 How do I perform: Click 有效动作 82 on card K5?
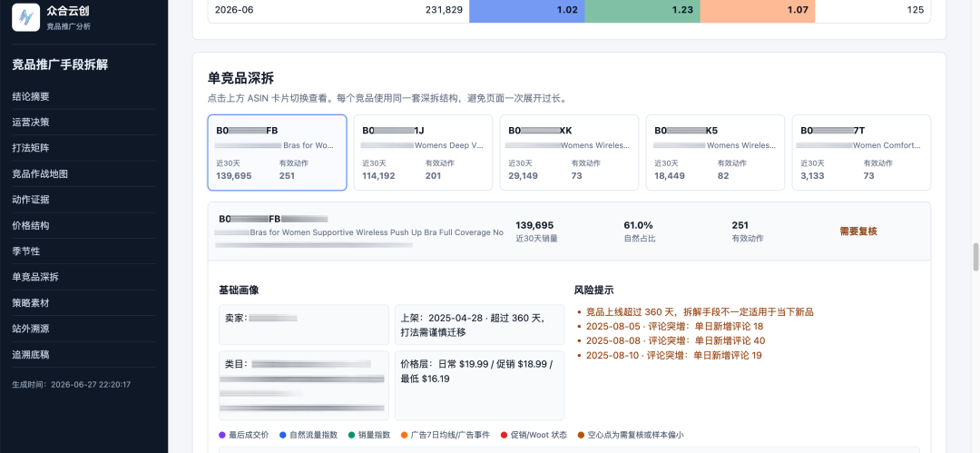[723, 176]
